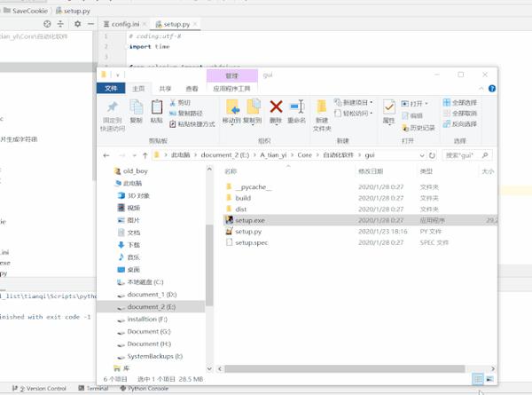Switch to details view toggle
The width and height of the screenshot is (532, 395).
tap(478, 379)
